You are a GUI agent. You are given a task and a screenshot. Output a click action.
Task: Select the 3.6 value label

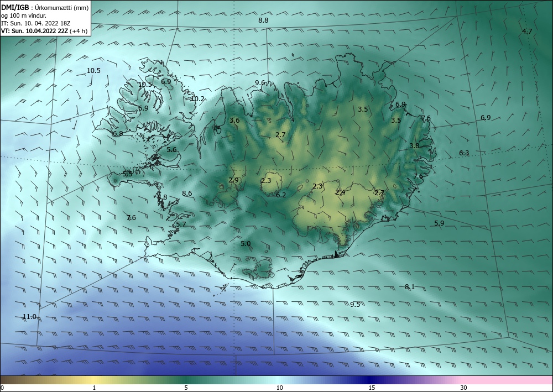(234, 120)
